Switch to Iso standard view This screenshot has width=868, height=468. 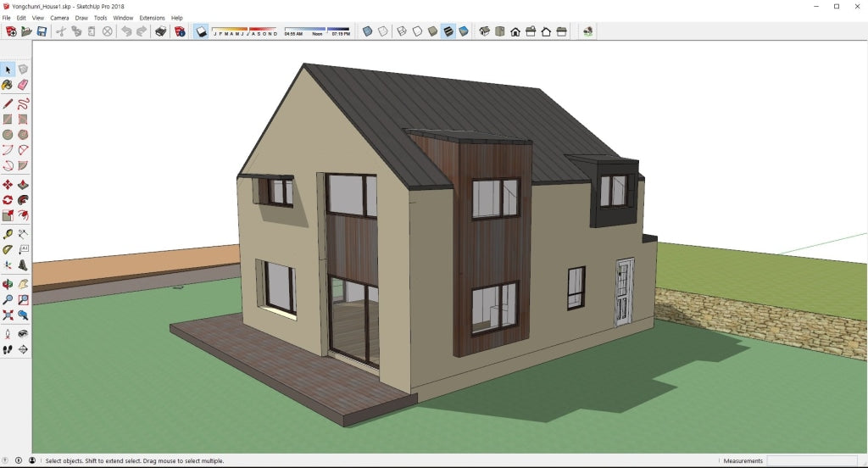[x=484, y=31]
